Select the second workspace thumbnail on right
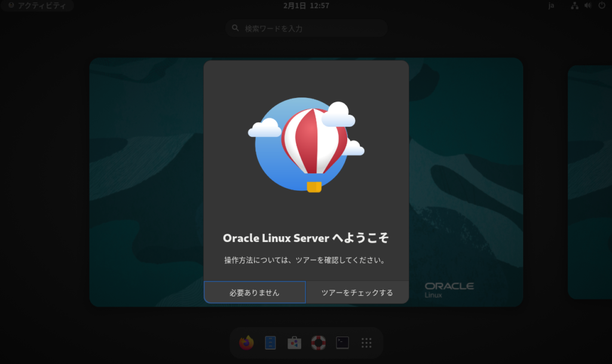This screenshot has height=364, width=612. (x=589, y=182)
